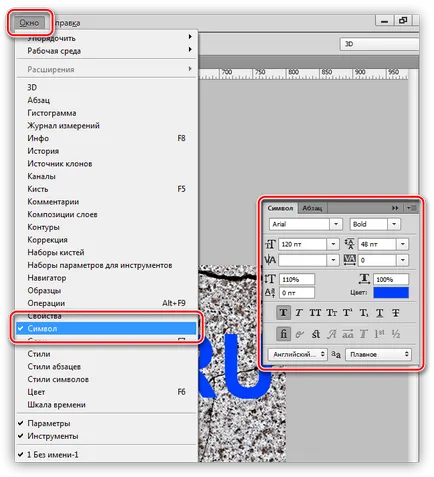Toggle titling alternates (T) button
The height and width of the screenshot is (477, 434).
[x=364, y=334]
